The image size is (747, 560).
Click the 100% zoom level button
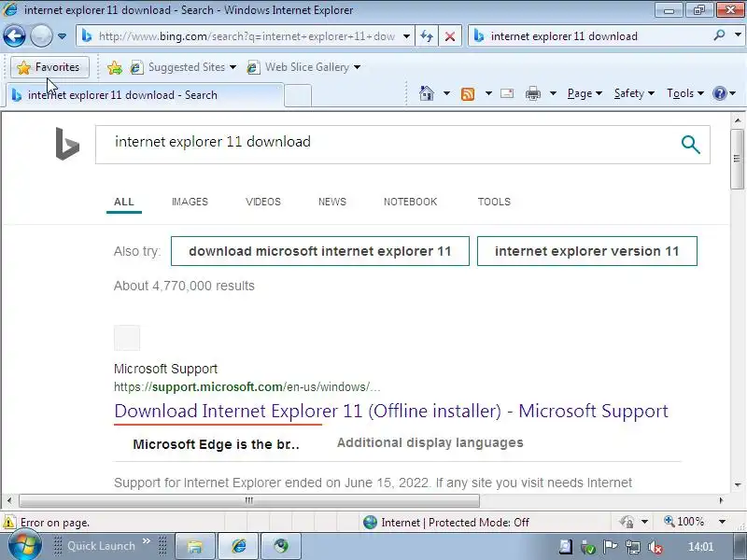684,522
